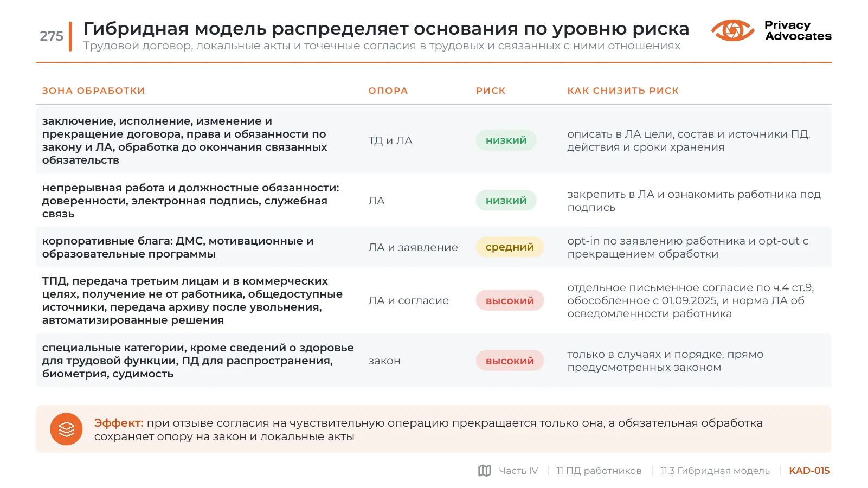The width and height of the screenshot is (868, 488).
Task: Click the Privacy Advocates brand name
Action: 798,30
